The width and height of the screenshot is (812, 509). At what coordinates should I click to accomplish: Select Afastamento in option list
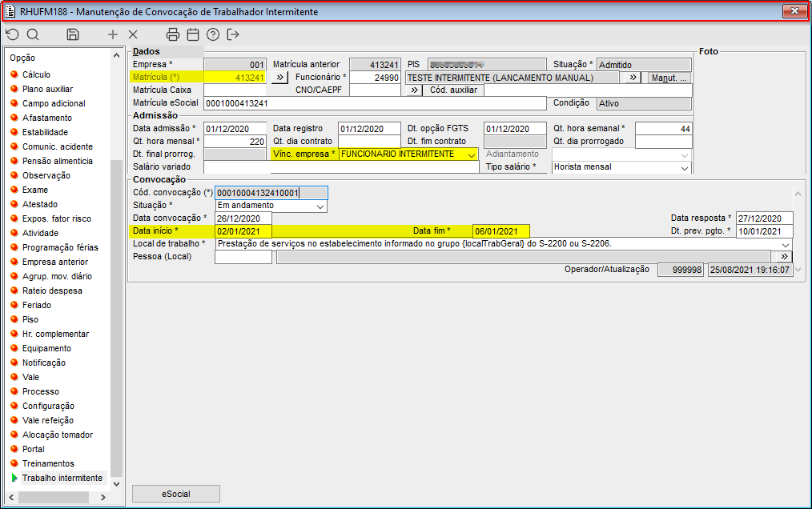point(47,118)
